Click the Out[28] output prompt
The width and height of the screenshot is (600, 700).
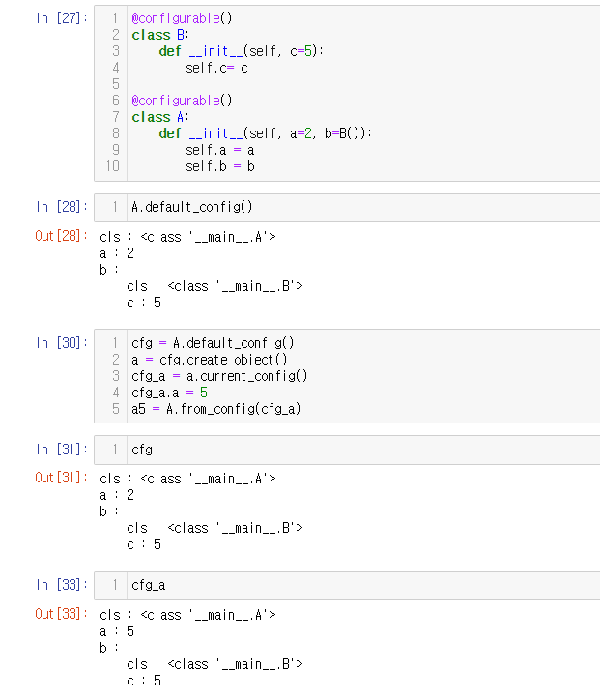click(62, 236)
